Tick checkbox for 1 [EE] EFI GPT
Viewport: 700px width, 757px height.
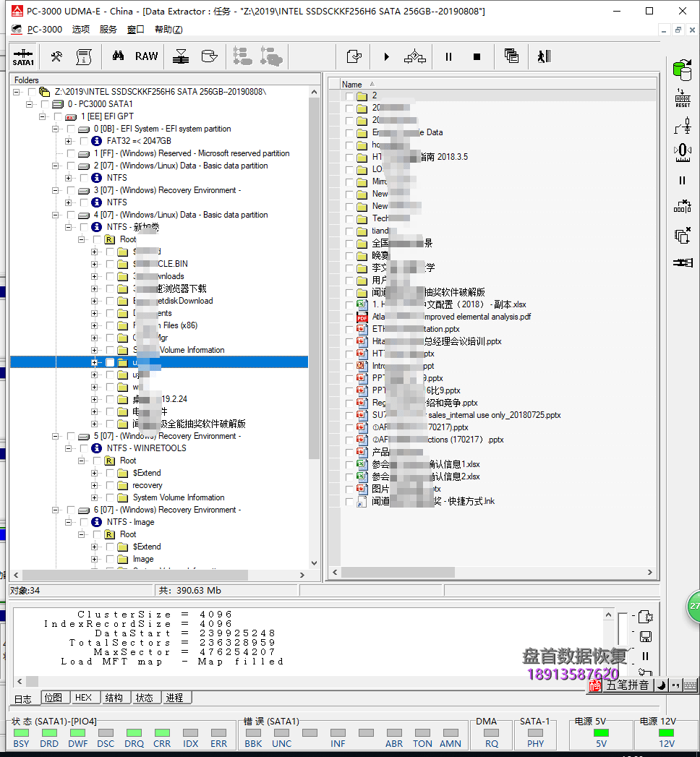point(58,117)
